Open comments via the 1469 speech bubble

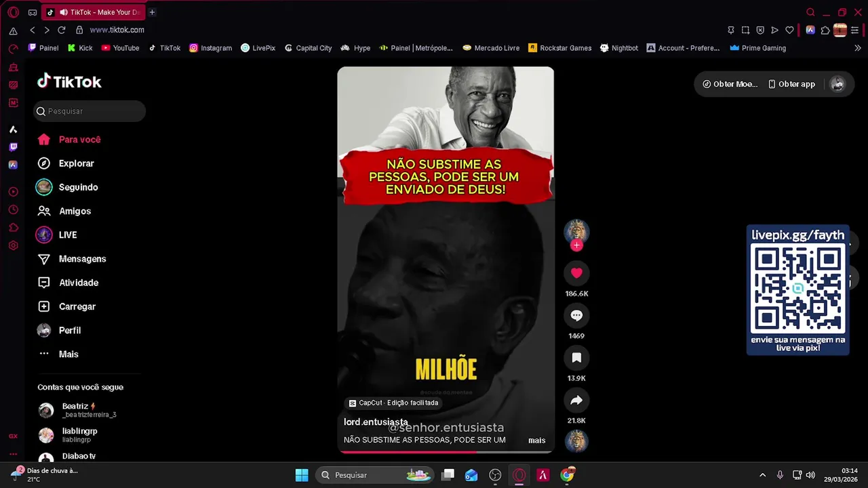tap(576, 315)
